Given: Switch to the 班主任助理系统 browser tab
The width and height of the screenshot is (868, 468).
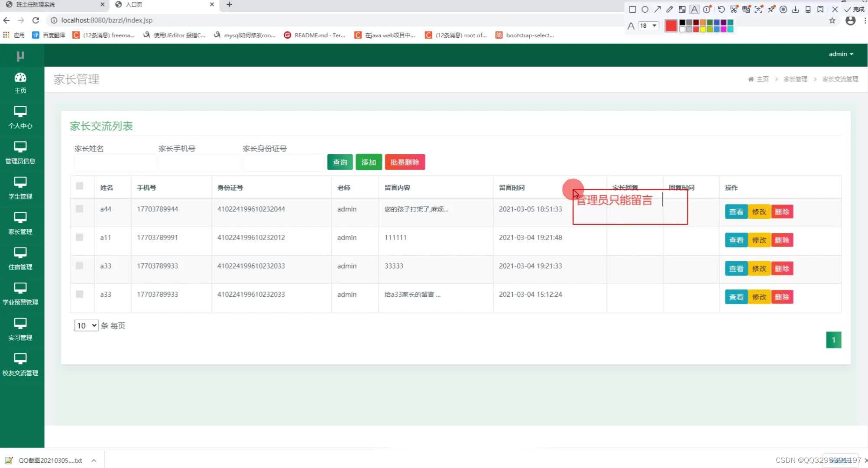Looking at the screenshot, I should 54,4.
